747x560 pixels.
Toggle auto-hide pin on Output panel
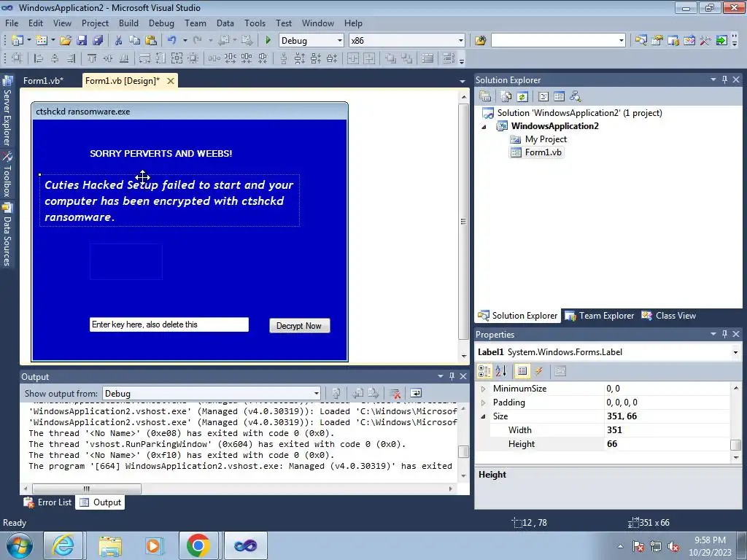point(452,376)
